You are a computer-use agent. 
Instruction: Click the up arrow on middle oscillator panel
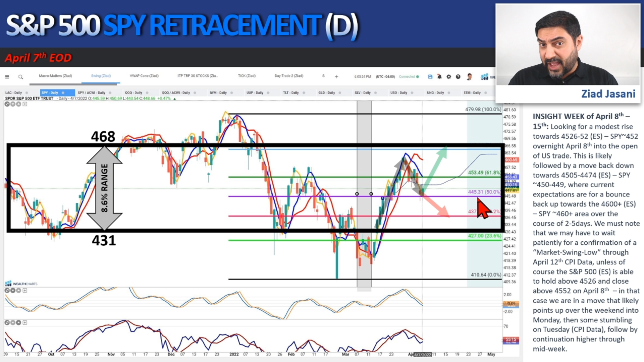19,290
